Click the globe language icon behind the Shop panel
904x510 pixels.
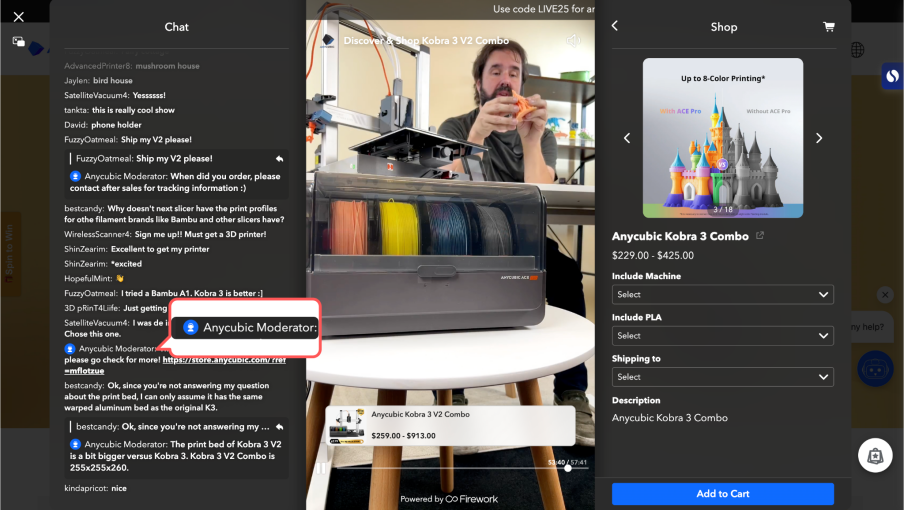click(857, 50)
